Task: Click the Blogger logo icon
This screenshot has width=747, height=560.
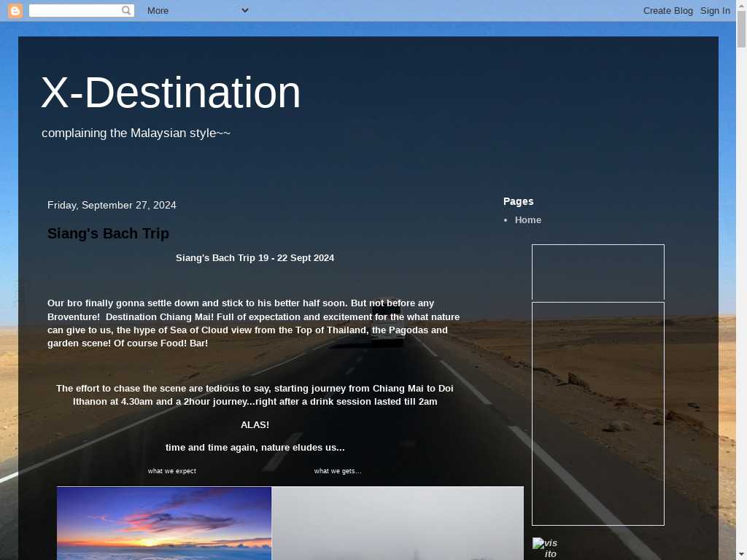Action: (x=15, y=10)
